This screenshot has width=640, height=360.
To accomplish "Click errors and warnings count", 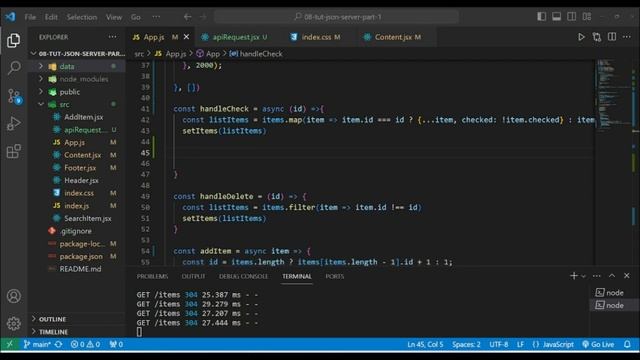I will (85, 344).
